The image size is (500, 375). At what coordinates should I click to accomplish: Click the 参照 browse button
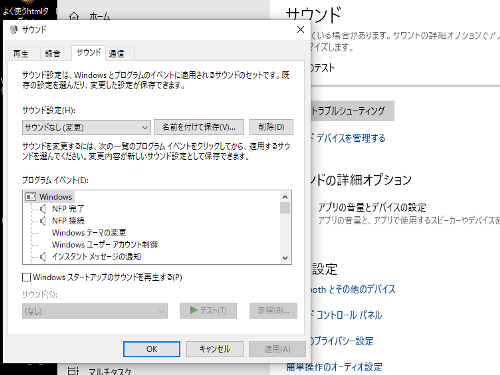[273, 311]
